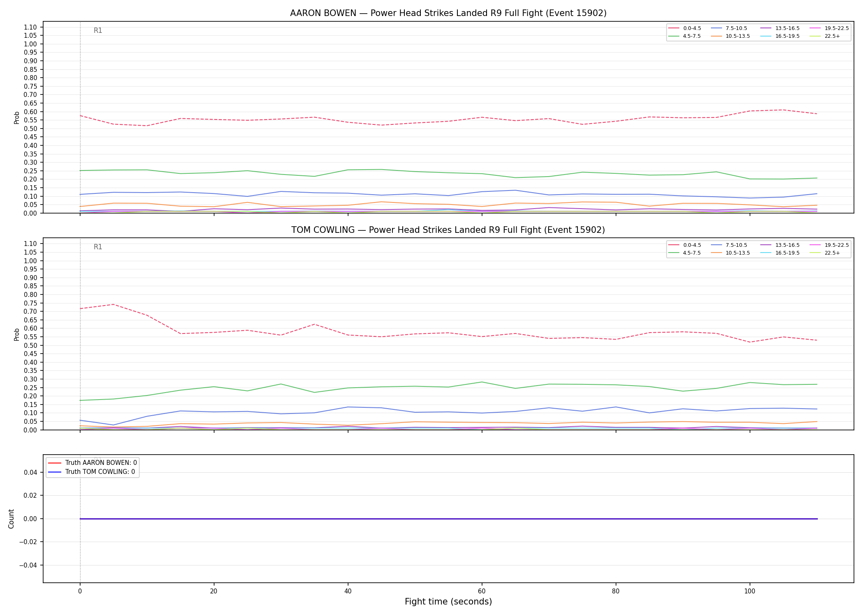
Task: Click the −0.02 tick on the Count axis
Action: click(28, 542)
